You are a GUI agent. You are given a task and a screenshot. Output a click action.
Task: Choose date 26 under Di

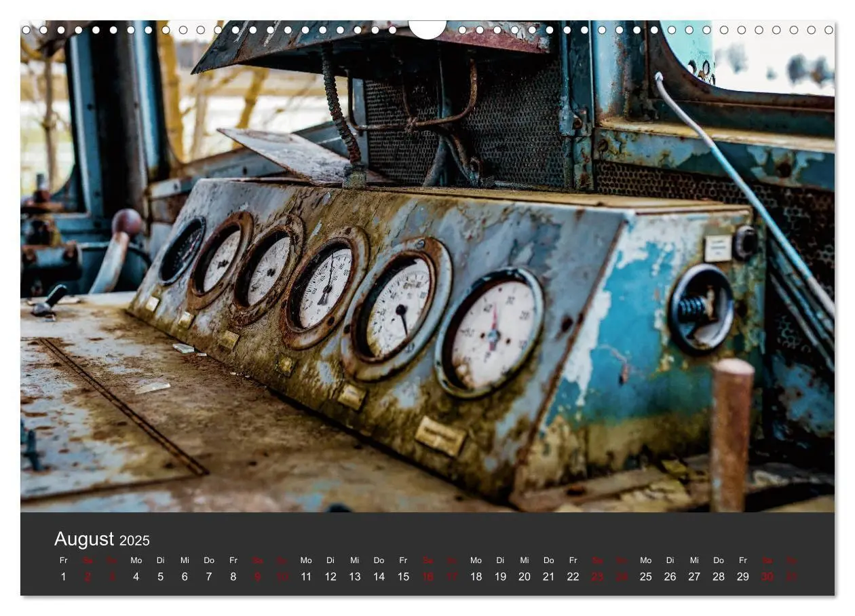click(670, 577)
